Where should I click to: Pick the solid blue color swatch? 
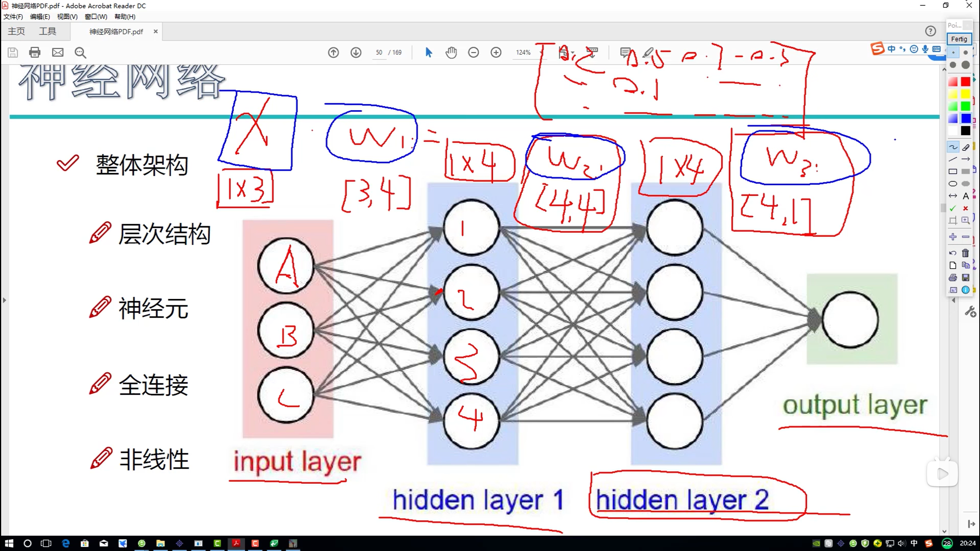pyautogui.click(x=965, y=119)
